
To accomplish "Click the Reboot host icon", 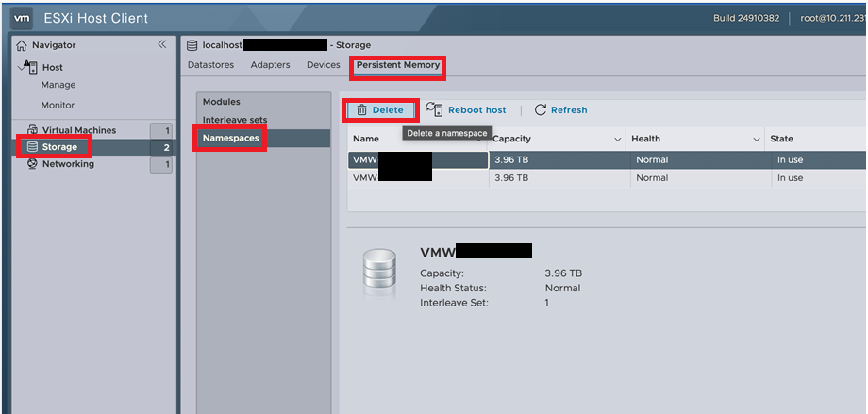I will (x=435, y=109).
